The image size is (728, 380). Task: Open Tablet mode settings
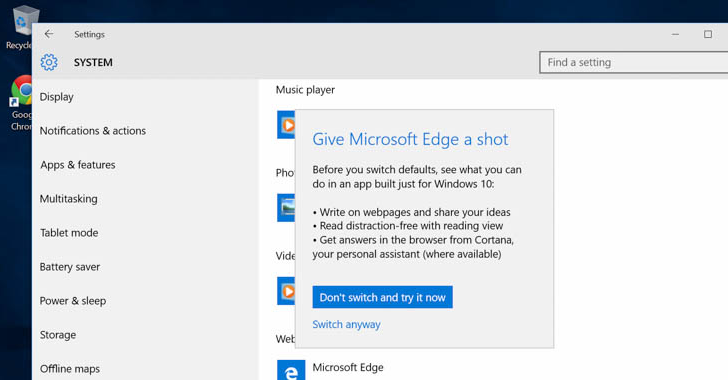click(x=69, y=233)
